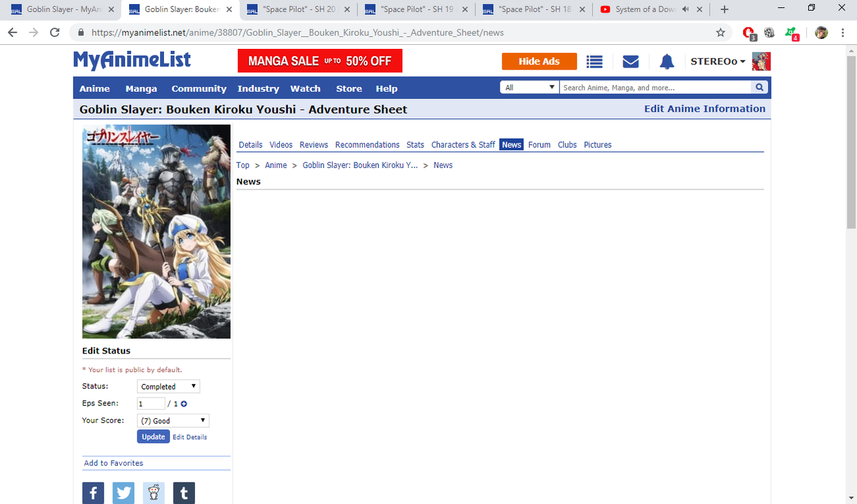The height and width of the screenshot is (504, 857).
Task: Switch to the Stats tab
Action: [415, 145]
